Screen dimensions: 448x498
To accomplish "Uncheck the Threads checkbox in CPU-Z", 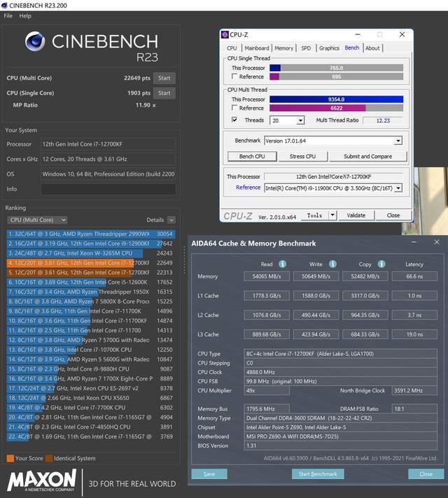I will 234,120.
